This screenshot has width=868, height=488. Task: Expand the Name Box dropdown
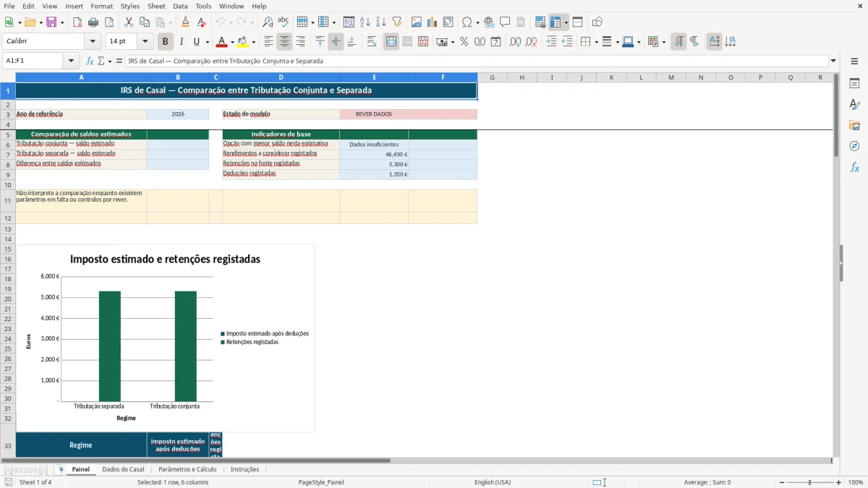coord(71,61)
